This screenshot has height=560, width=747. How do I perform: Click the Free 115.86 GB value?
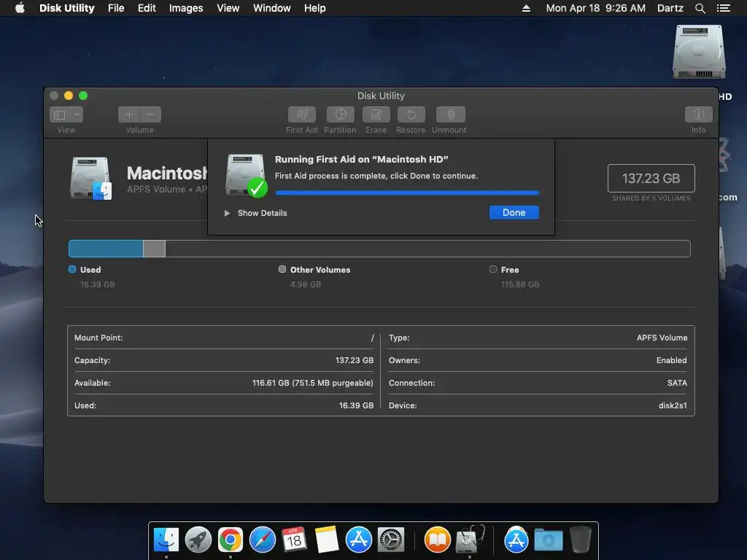click(520, 284)
